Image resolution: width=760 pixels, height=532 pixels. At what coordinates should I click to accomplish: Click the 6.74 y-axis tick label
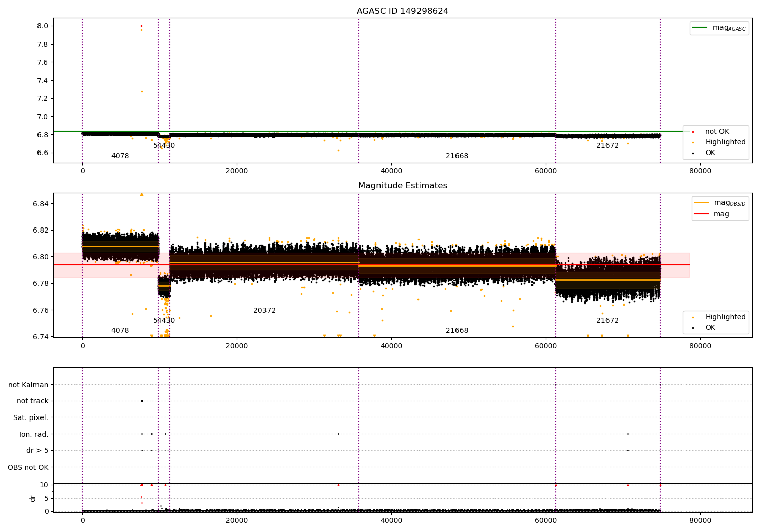41,337
